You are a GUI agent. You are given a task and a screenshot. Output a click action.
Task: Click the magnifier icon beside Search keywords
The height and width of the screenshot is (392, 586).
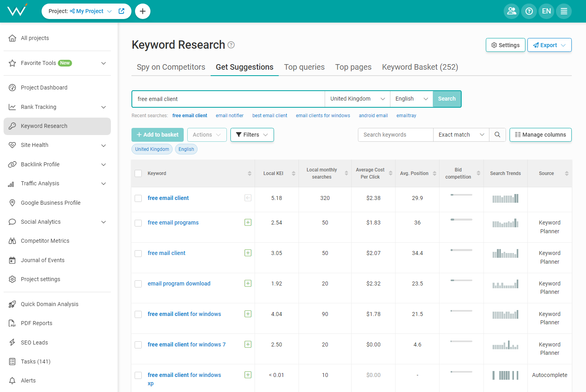coord(497,135)
